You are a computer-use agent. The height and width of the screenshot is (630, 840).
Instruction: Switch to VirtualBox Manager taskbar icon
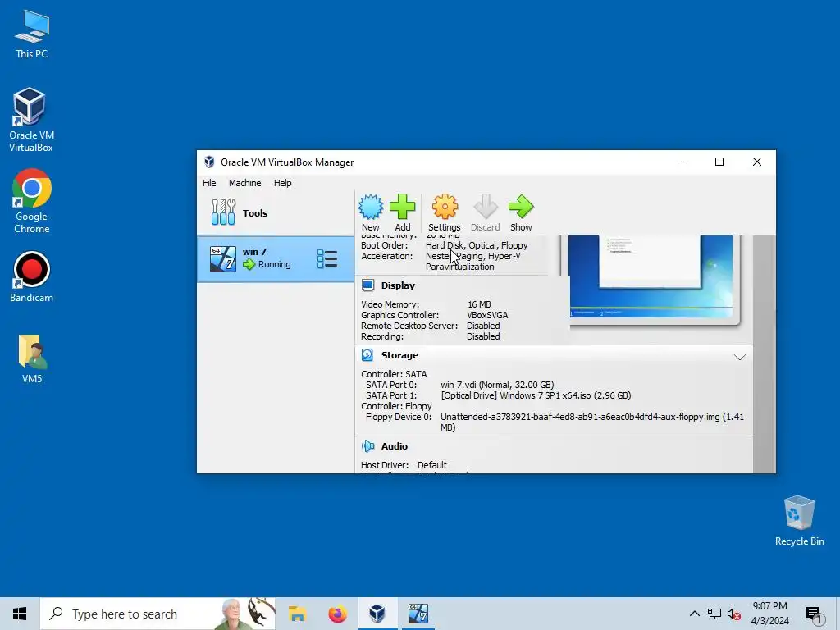pyautogui.click(x=377, y=614)
